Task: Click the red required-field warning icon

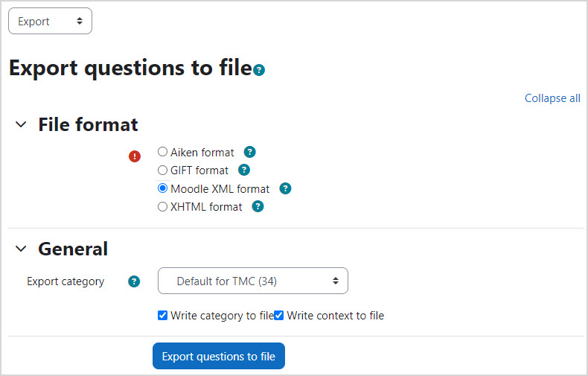Action: click(135, 156)
